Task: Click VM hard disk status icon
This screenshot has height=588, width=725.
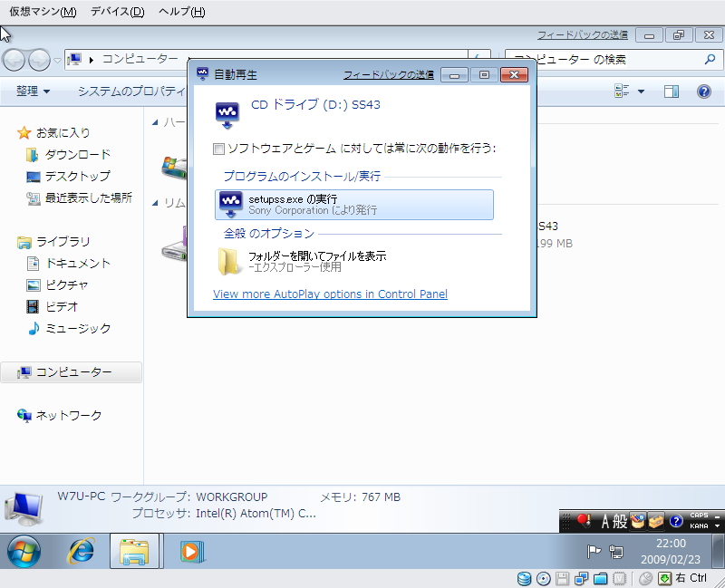Action: point(524,579)
